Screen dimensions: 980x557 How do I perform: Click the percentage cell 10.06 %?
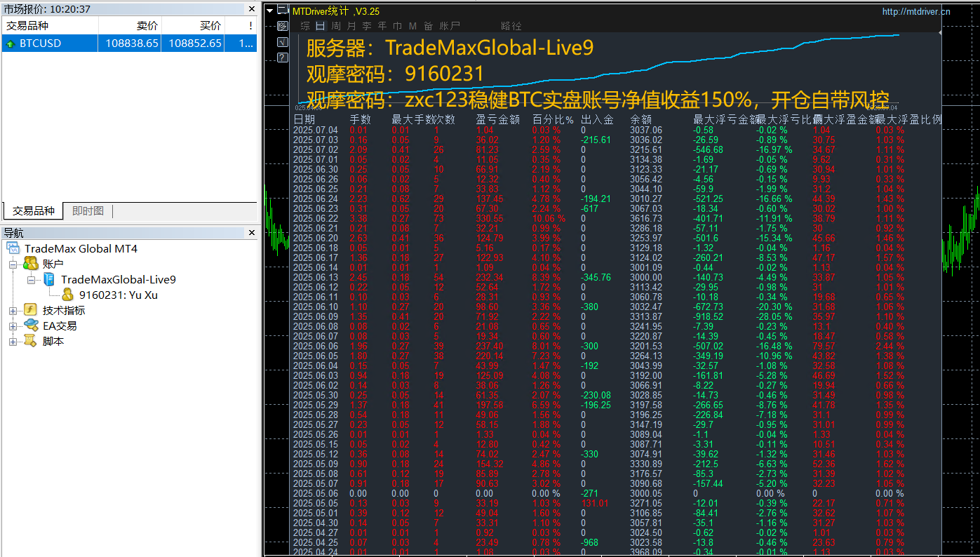click(x=548, y=218)
